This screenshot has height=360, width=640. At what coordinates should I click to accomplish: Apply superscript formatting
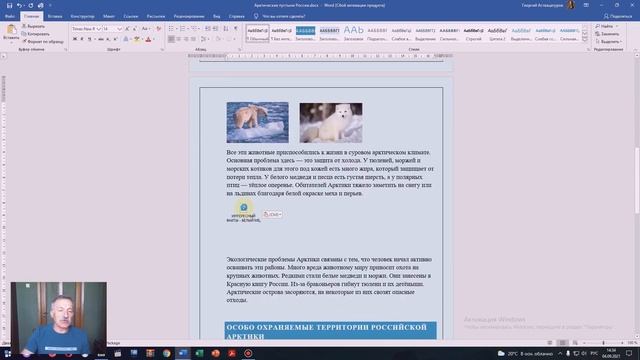115,39
